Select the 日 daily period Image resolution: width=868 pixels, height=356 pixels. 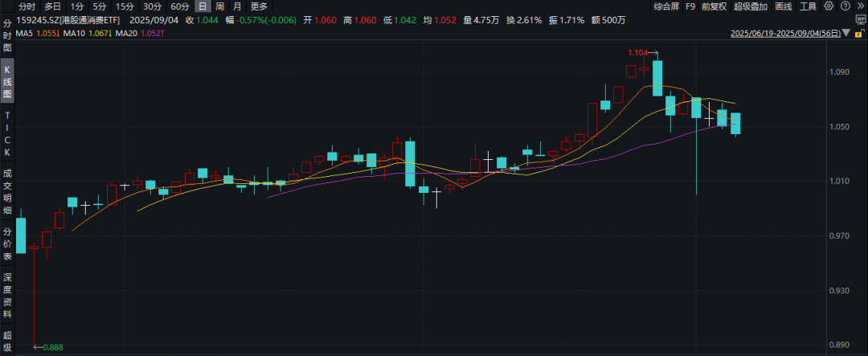(x=203, y=6)
